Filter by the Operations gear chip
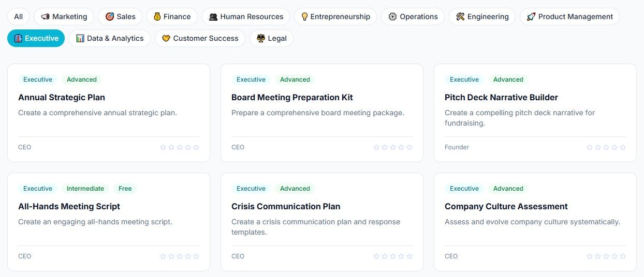Viewport: 644px width, 277px height. 413,17
